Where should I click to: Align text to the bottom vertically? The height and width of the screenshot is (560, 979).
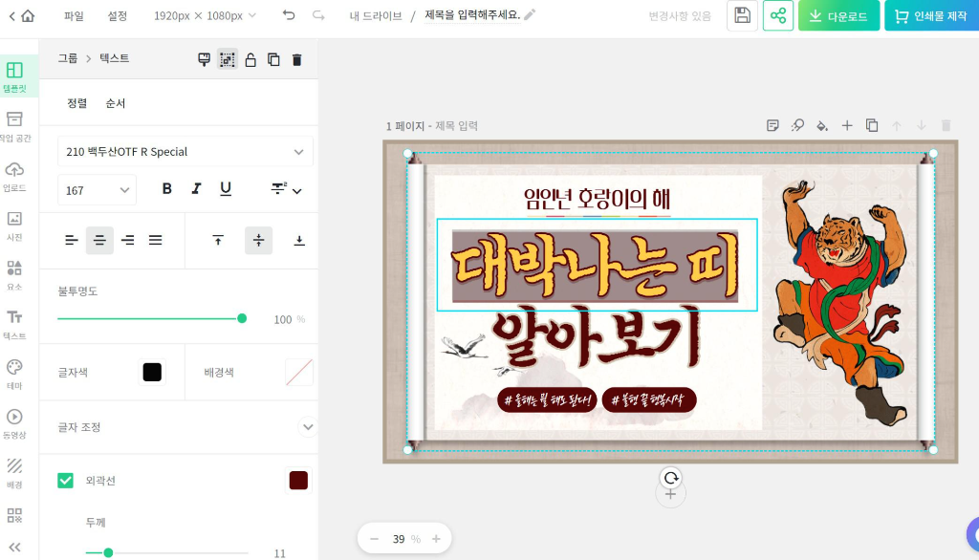click(299, 241)
